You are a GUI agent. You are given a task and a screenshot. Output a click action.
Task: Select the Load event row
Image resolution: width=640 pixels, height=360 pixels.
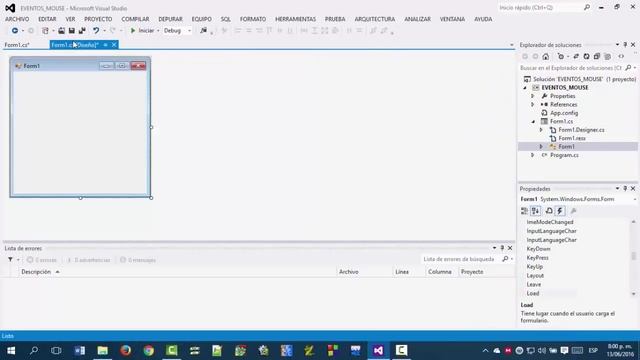click(x=576, y=293)
